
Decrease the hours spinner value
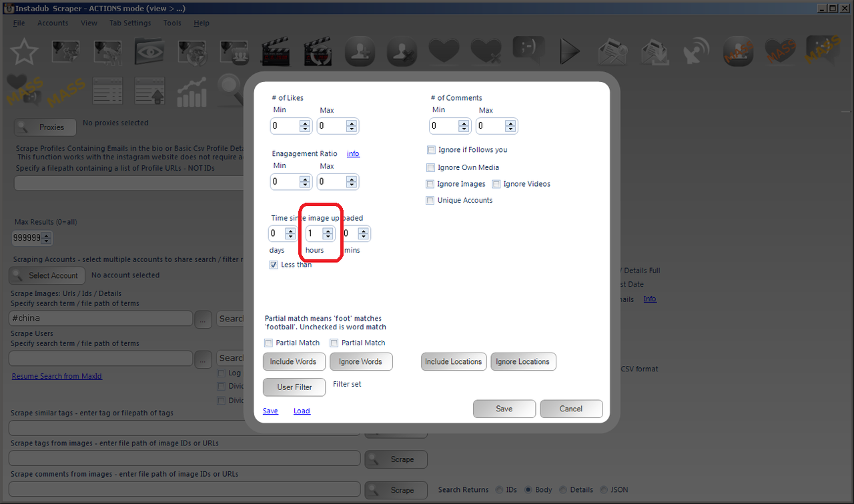[x=328, y=237]
